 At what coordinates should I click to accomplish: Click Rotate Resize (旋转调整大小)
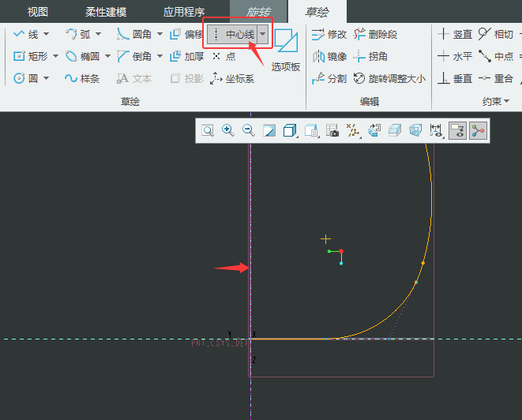point(389,78)
